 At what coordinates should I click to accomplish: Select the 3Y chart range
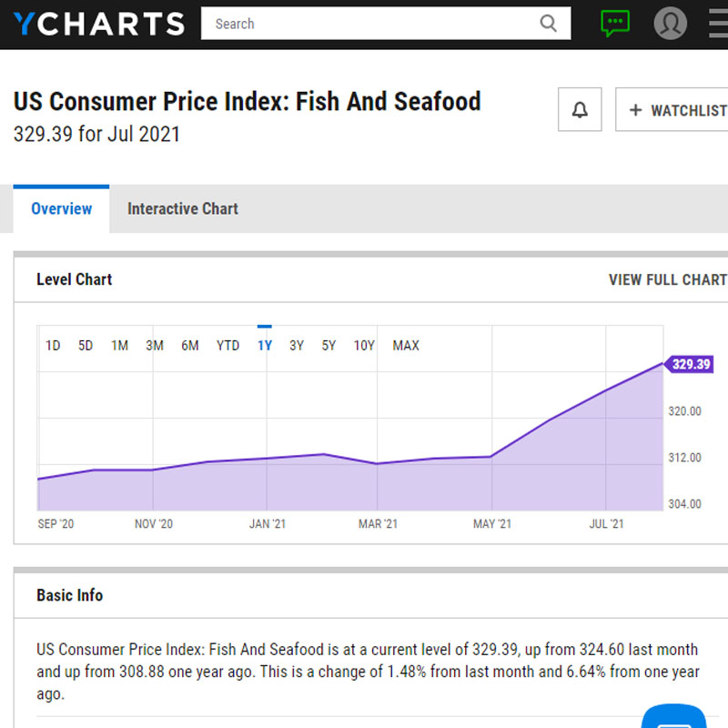click(x=297, y=345)
